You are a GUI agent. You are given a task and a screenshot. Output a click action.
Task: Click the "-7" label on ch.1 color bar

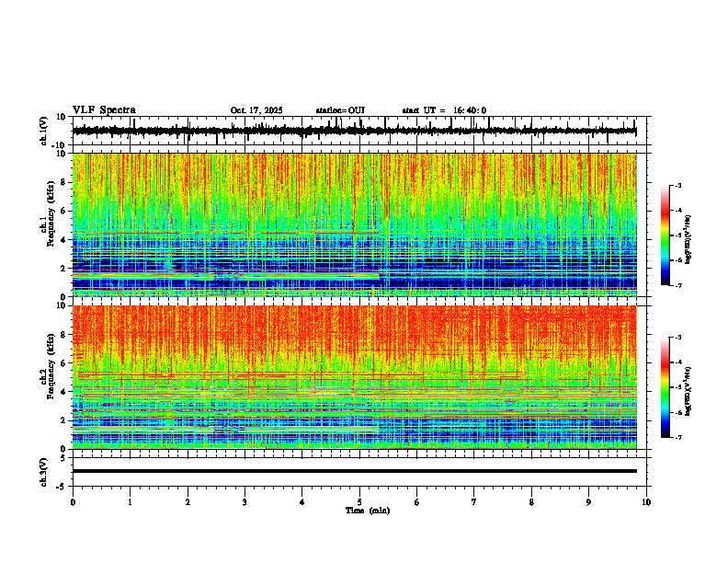point(678,285)
